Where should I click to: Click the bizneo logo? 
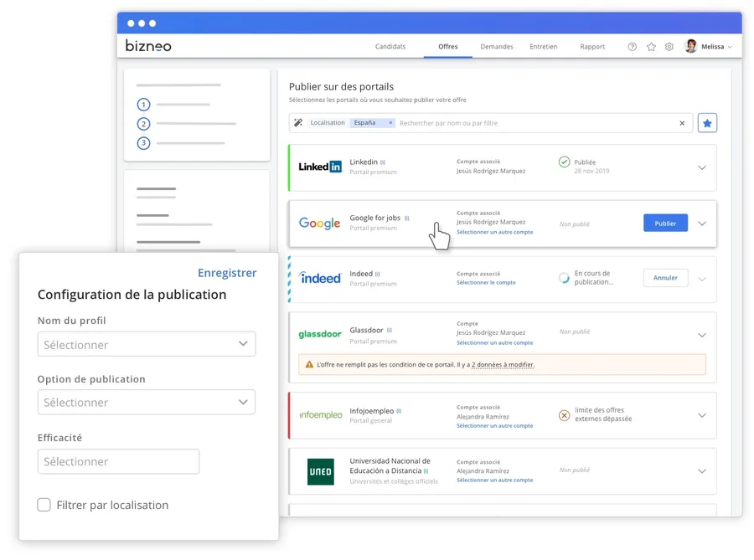point(148,46)
